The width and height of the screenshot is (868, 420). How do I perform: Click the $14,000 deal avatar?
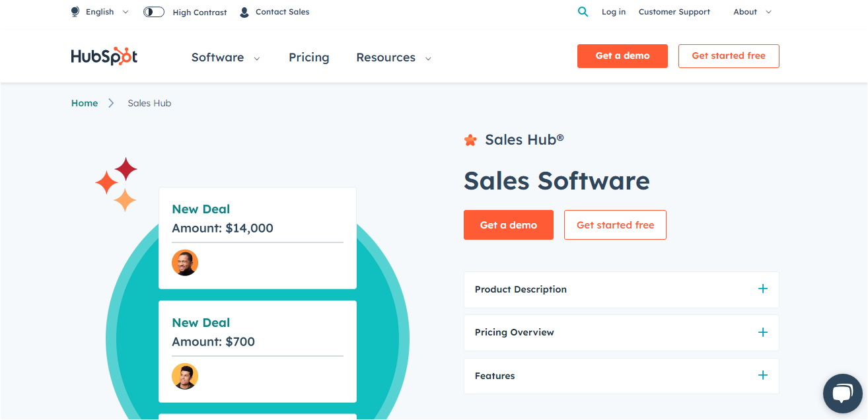(185, 263)
